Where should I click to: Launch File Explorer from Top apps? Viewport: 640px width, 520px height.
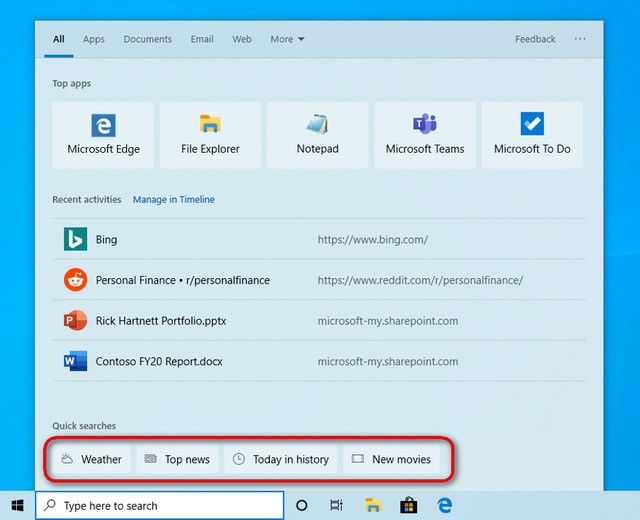[x=210, y=135]
